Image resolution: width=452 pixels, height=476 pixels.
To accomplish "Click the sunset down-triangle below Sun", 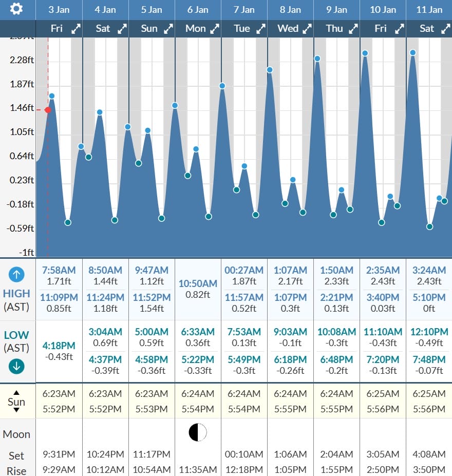I will (16, 410).
